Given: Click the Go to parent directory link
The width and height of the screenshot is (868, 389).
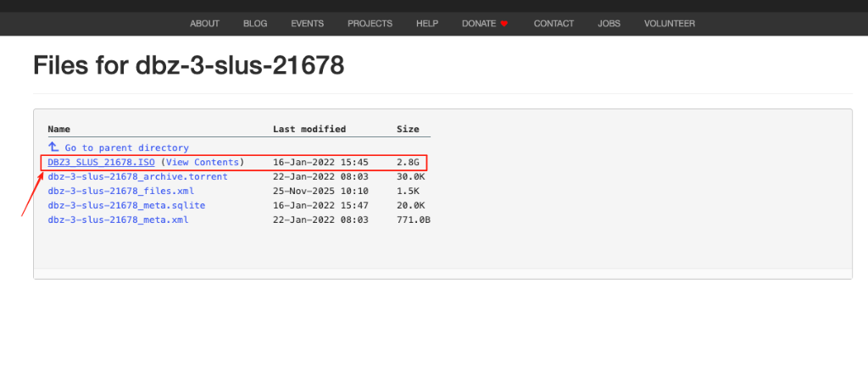Looking at the screenshot, I should click(x=127, y=147).
